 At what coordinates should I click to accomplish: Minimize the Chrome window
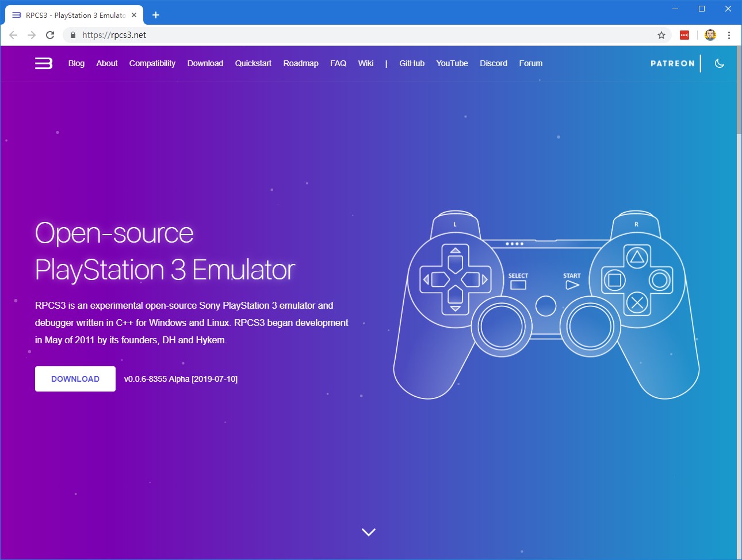(x=675, y=9)
